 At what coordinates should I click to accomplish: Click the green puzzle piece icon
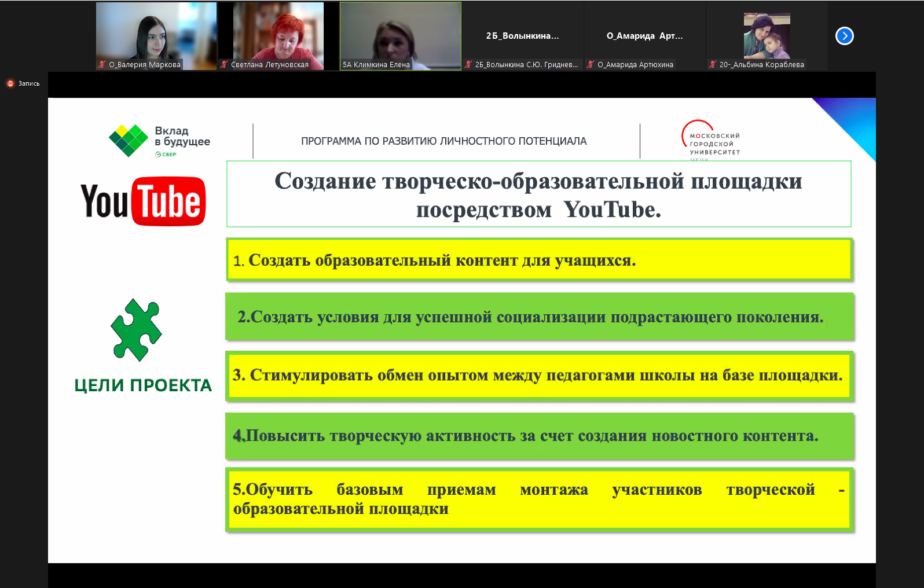click(x=137, y=329)
